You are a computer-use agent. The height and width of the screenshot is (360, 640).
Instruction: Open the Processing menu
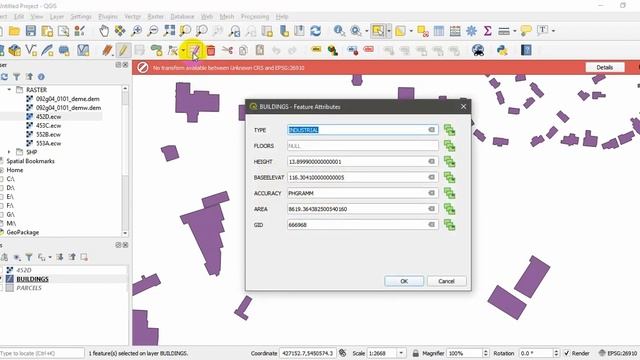[255, 16]
